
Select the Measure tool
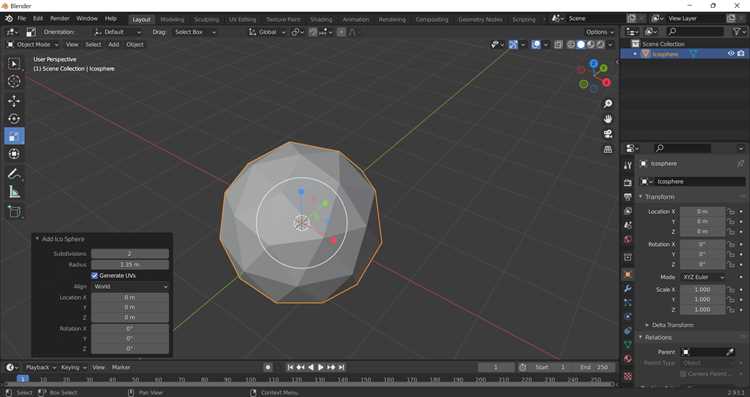click(14, 192)
